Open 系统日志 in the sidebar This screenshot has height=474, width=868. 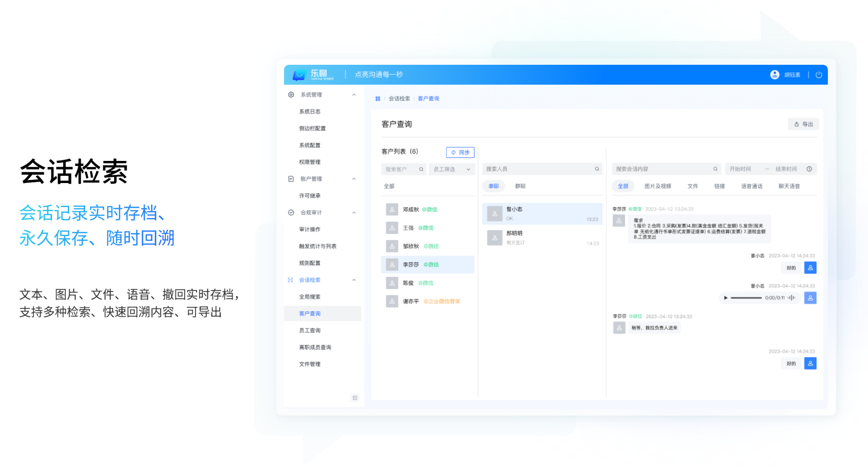point(310,112)
